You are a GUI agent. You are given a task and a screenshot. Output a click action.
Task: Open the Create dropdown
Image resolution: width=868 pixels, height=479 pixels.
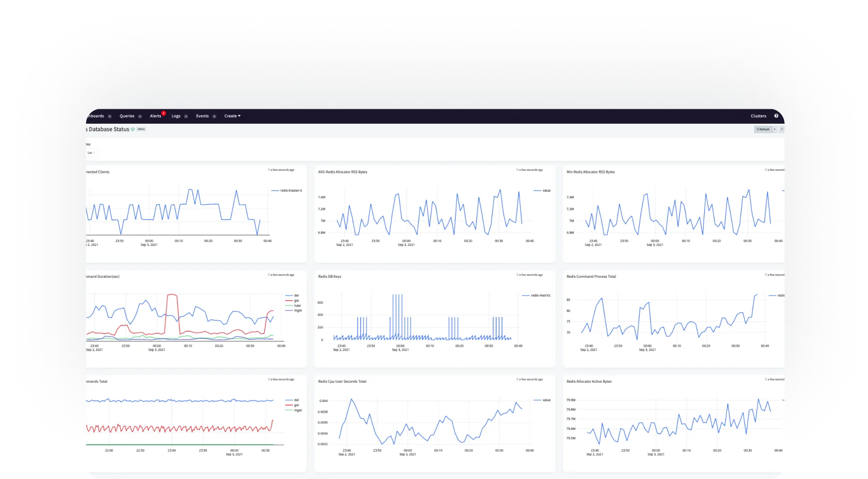pos(232,116)
